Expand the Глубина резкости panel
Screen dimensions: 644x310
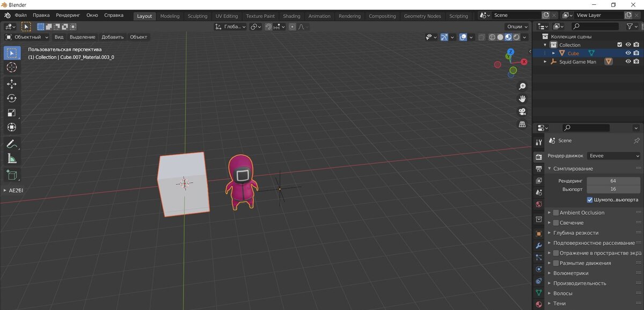pyautogui.click(x=550, y=233)
